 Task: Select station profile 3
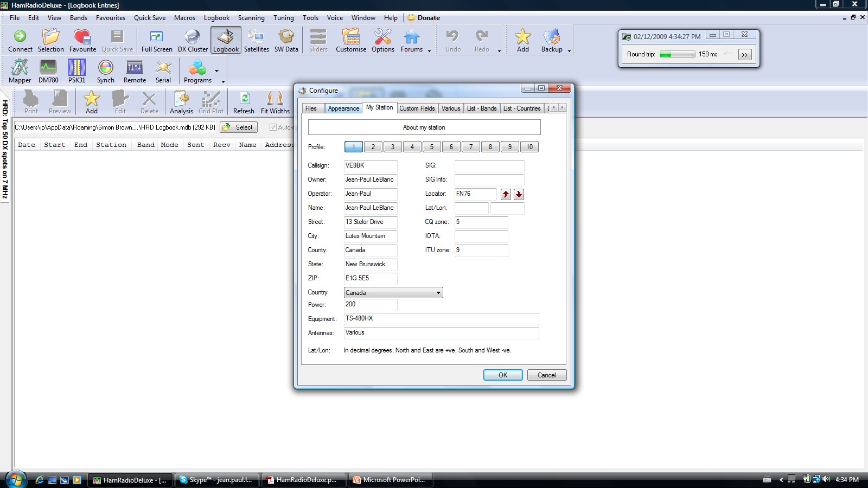[x=393, y=147]
